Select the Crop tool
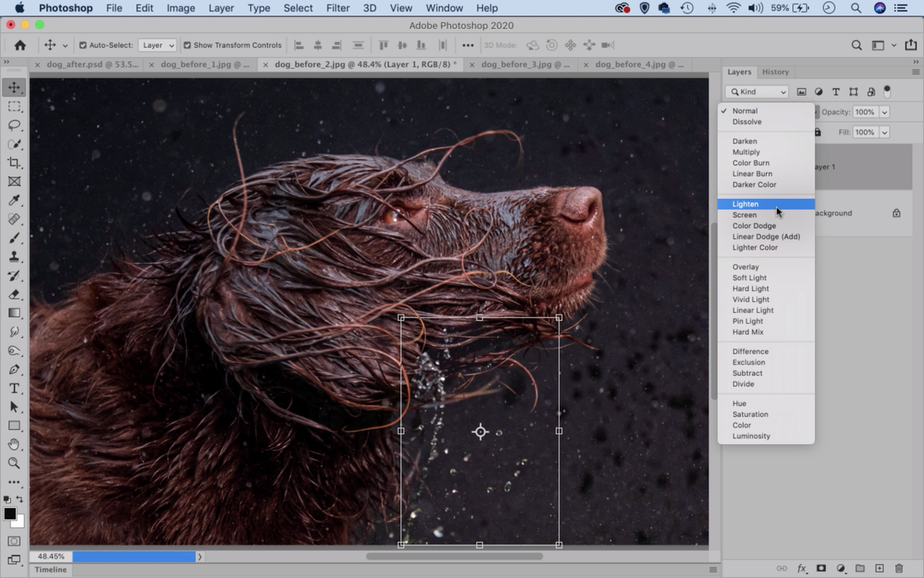924x578 pixels. (14, 163)
